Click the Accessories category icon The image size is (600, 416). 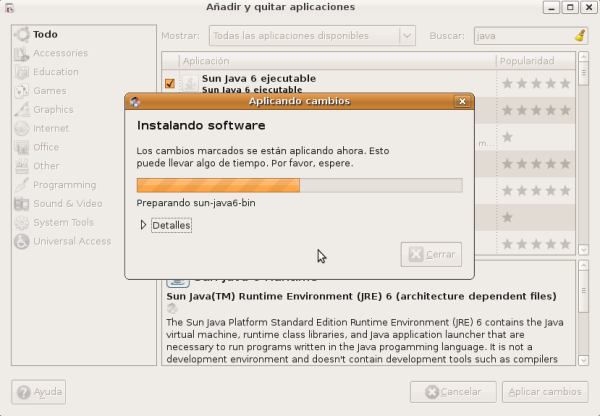(x=21, y=53)
